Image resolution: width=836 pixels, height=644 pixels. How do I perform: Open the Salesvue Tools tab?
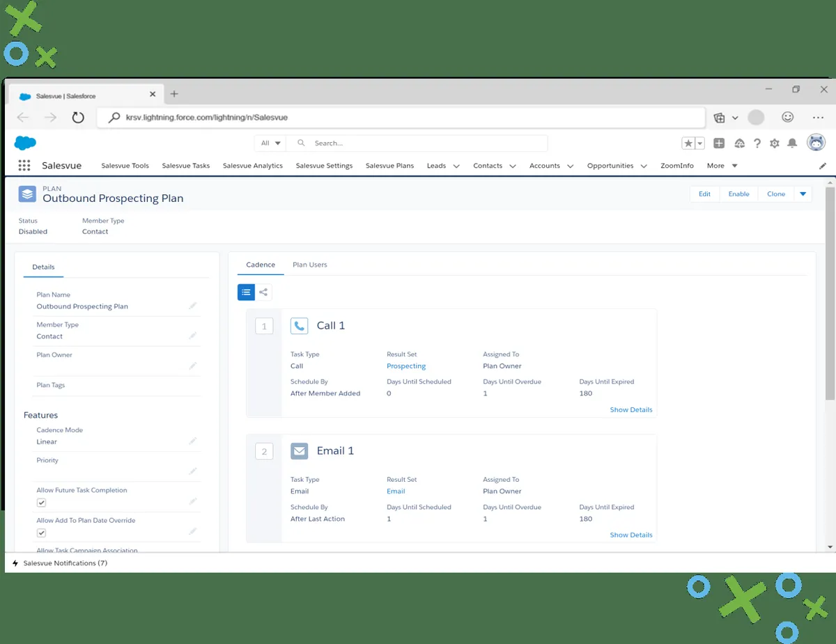pos(125,166)
